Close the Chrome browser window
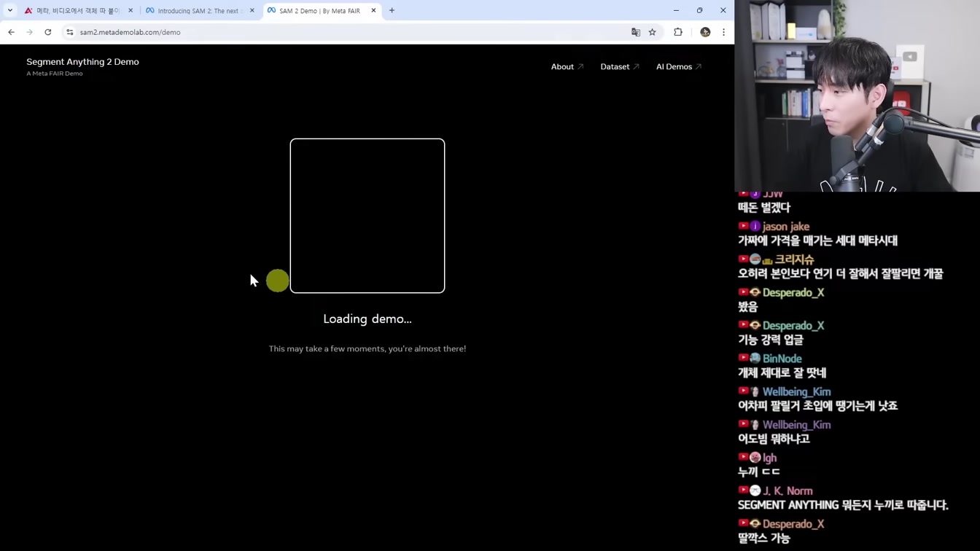980x551 pixels. 723,10
